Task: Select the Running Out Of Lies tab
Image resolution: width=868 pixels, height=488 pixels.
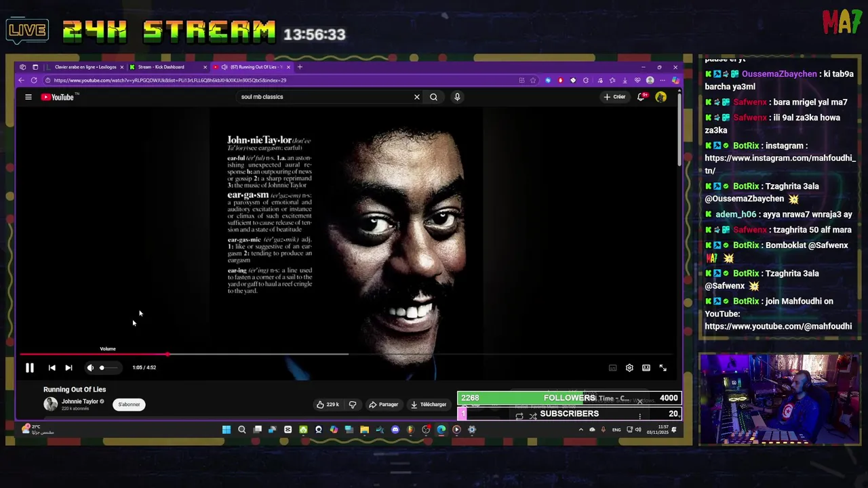Action: (x=251, y=67)
